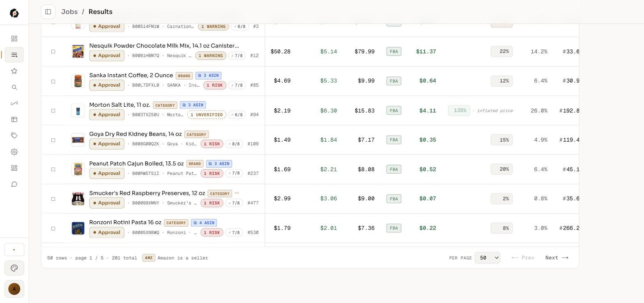
Task: Click the 1 UNVERIFIED badge on Morton row
Action: pyautogui.click(x=207, y=115)
